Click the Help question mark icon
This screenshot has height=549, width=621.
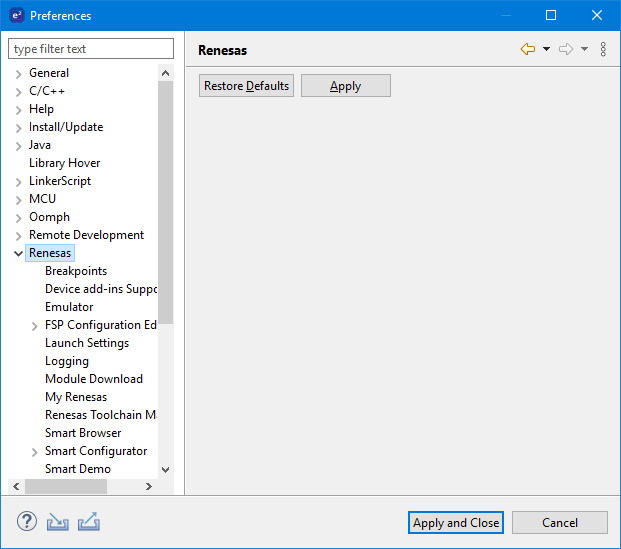[27, 522]
